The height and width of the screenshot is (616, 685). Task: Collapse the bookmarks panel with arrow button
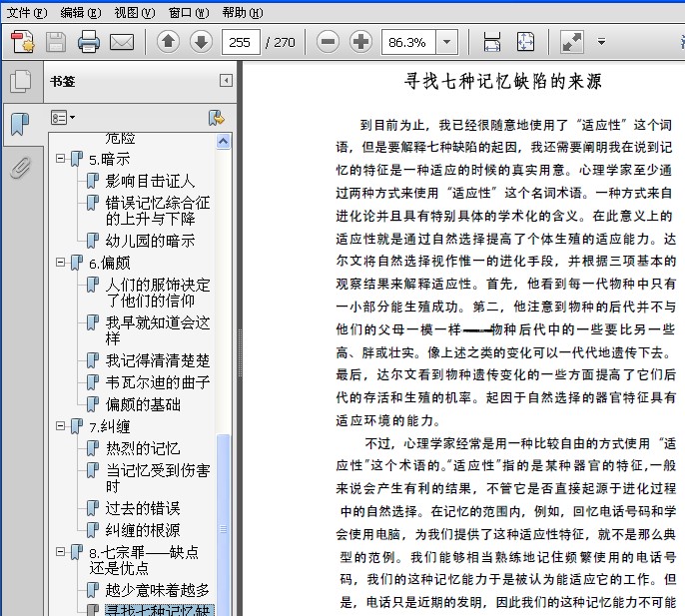coord(226,81)
